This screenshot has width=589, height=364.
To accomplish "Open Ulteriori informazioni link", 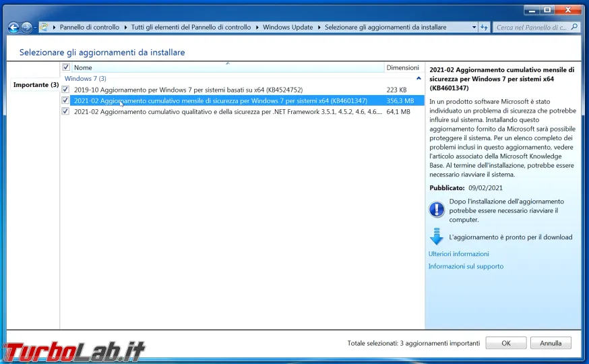I will coord(458,254).
